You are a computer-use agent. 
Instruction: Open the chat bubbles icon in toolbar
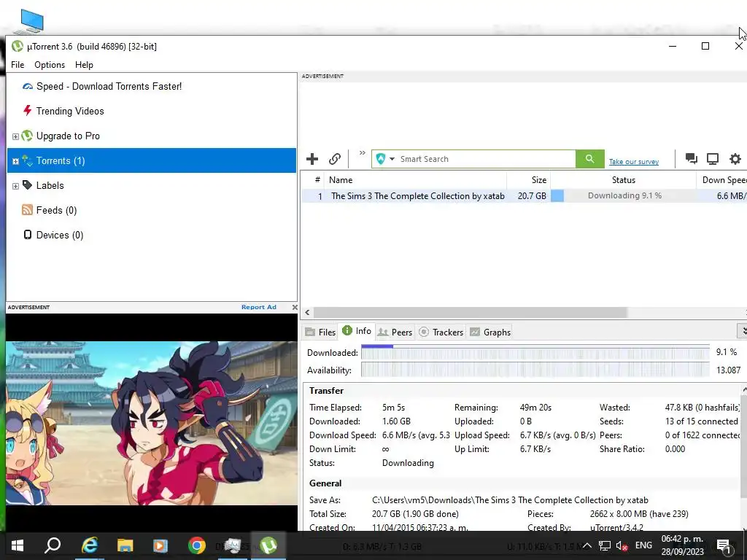(x=692, y=159)
